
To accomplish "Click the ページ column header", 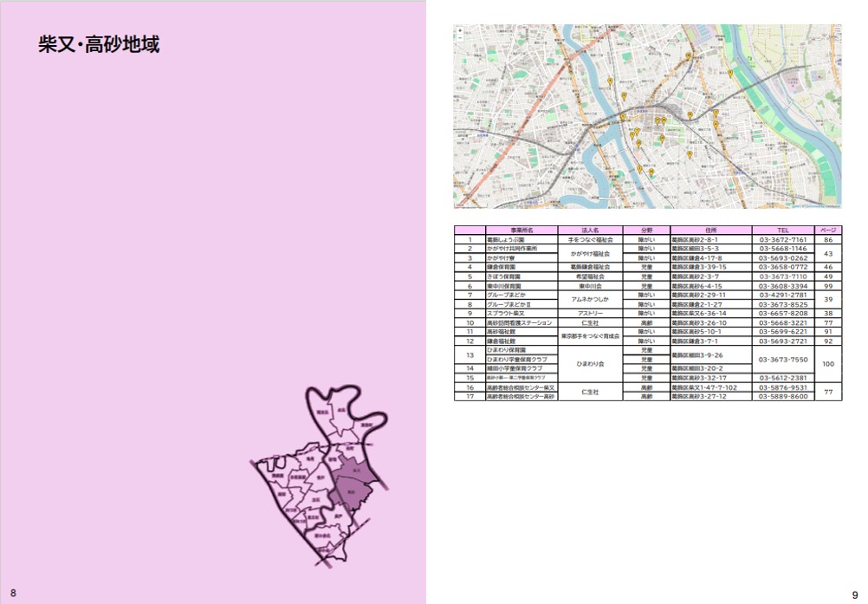I will (828, 231).
